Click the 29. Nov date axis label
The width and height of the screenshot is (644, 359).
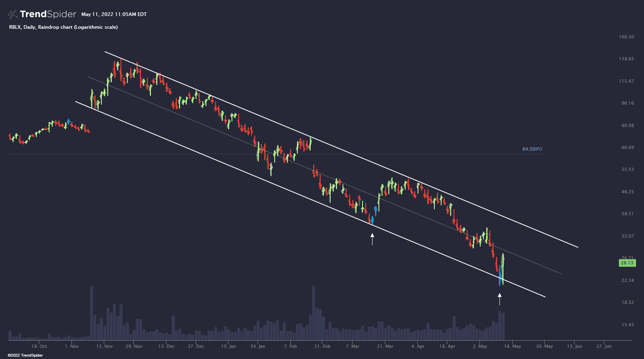tap(134, 346)
